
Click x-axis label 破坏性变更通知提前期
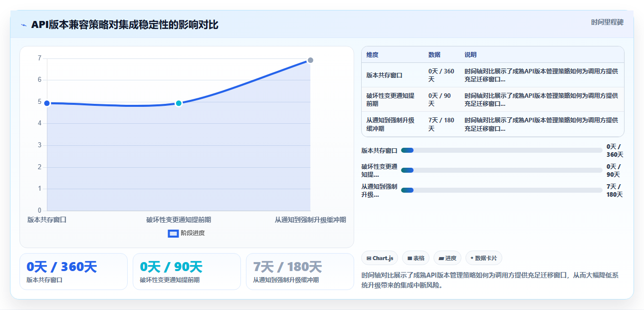179,220
